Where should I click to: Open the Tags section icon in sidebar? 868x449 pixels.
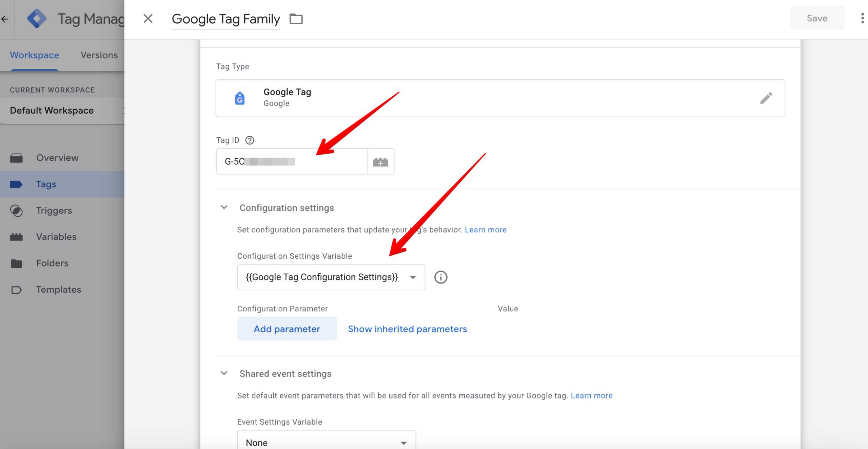pos(16,184)
